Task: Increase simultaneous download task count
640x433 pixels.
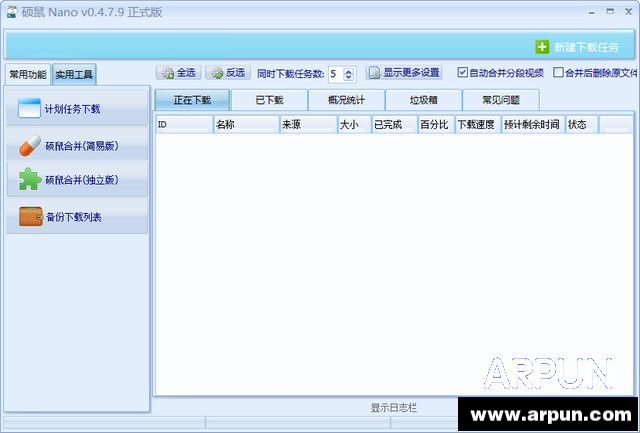Action: (x=348, y=71)
